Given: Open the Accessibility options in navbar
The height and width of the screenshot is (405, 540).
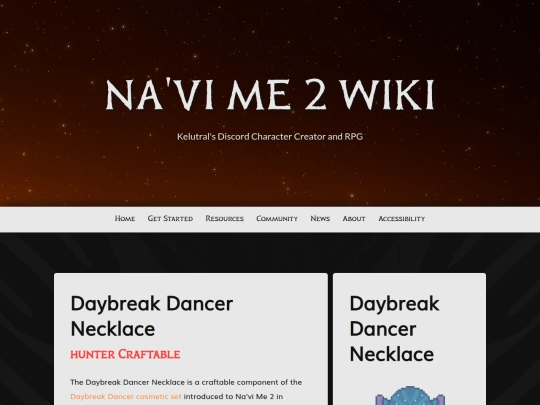Looking at the screenshot, I should [402, 219].
